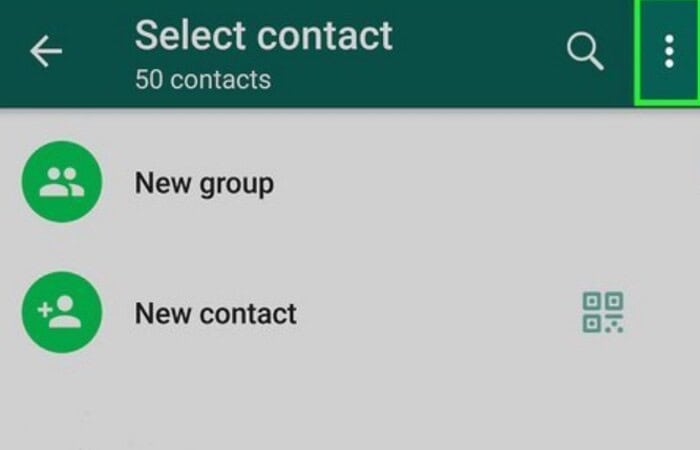Select the 'New group' text label
Image resolution: width=700 pixels, height=450 pixels.
pyautogui.click(x=204, y=183)
